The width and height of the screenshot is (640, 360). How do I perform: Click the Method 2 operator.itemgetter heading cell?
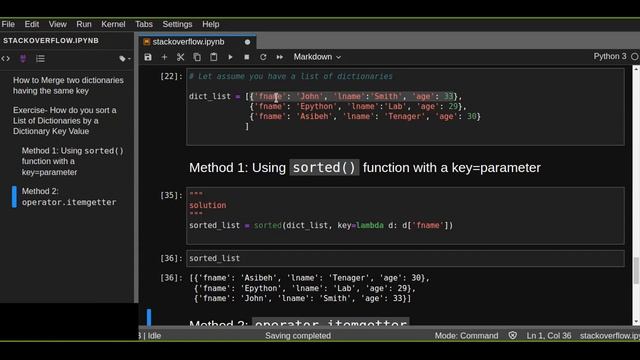click(x=299, y=322)
